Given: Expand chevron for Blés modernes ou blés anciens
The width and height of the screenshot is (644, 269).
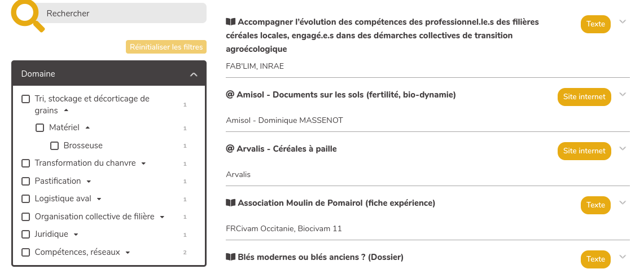Looking at the screenshot, I should [623, 257].
